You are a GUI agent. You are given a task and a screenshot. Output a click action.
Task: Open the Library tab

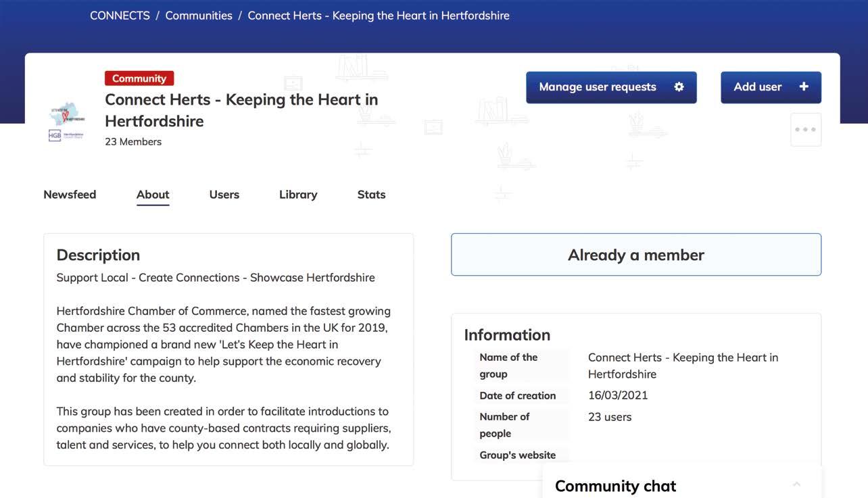298,195
